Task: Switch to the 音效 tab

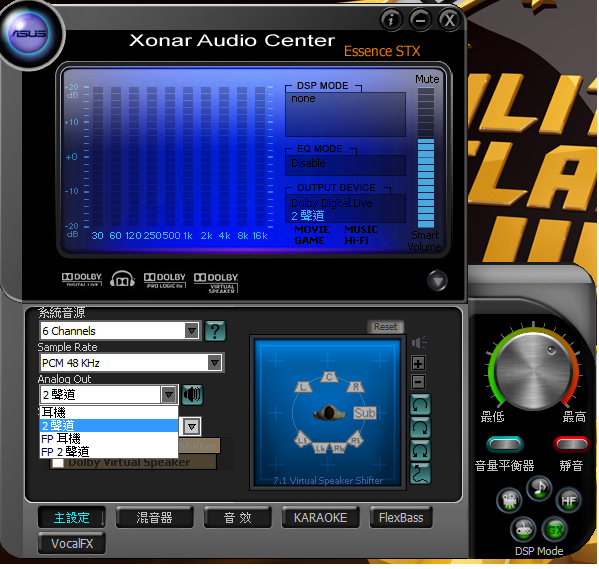Action: pos(238,517)
